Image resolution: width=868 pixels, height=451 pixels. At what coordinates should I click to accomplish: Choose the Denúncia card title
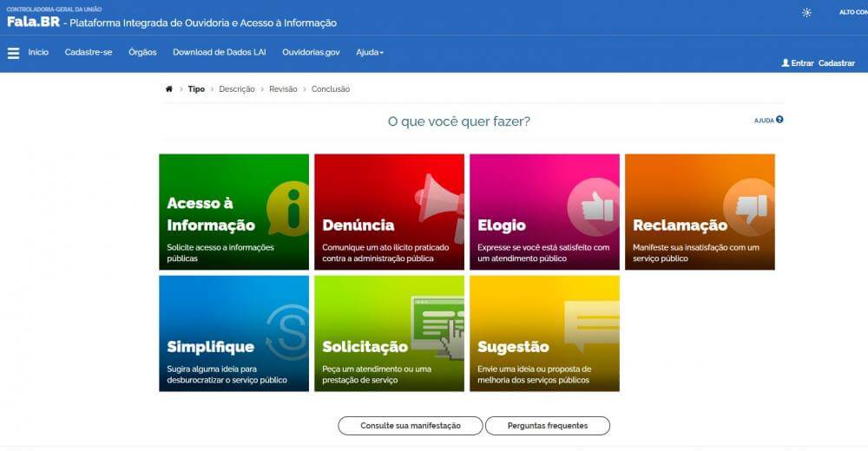click(358, 225)
